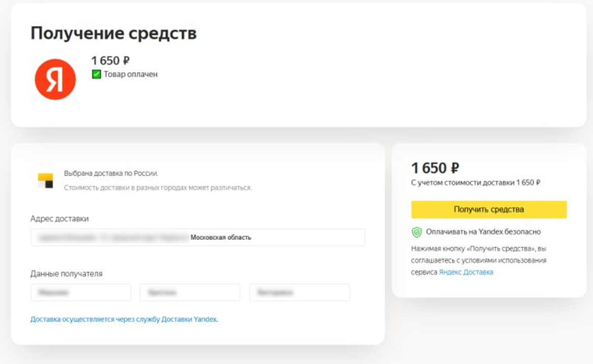Viewport: 593px width, 364px height.
Task: Select last 'Данные получателя' recipient field
Action: [x=300, y=292]
